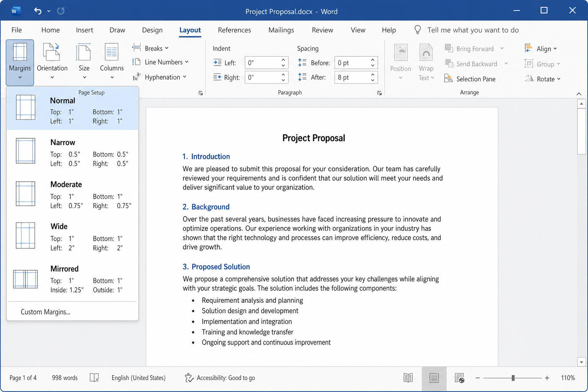588x392 pixels.
Task: Click the zoom slider handle
Action: point(513,378)
